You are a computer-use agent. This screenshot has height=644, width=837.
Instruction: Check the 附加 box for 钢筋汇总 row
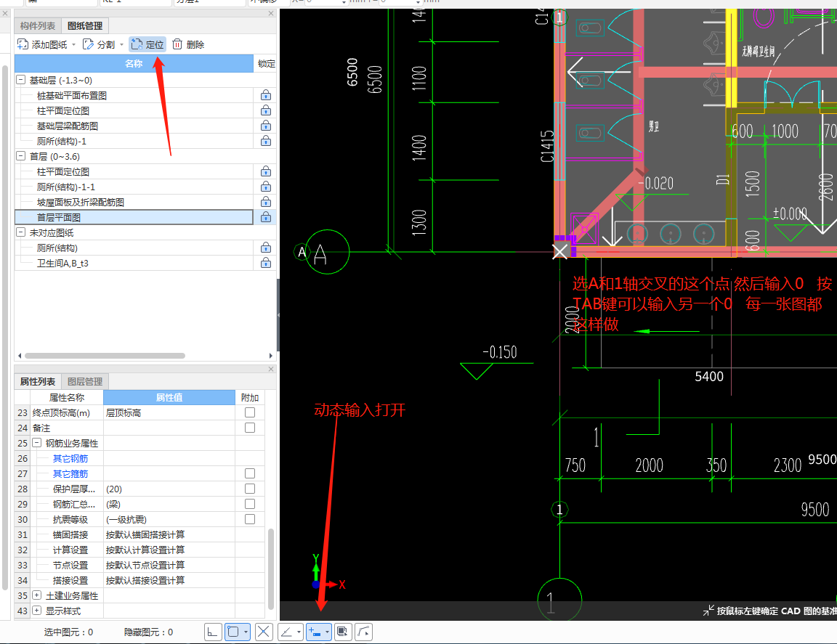click(x=250, y=504)
